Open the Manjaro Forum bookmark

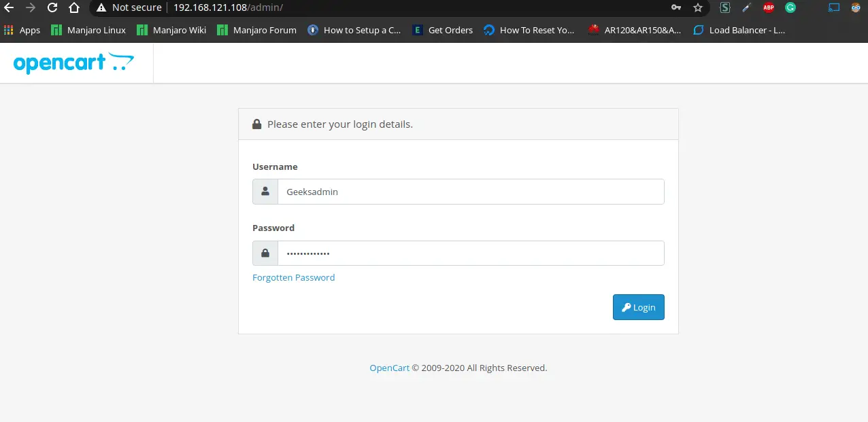click(x=257, y=30)
